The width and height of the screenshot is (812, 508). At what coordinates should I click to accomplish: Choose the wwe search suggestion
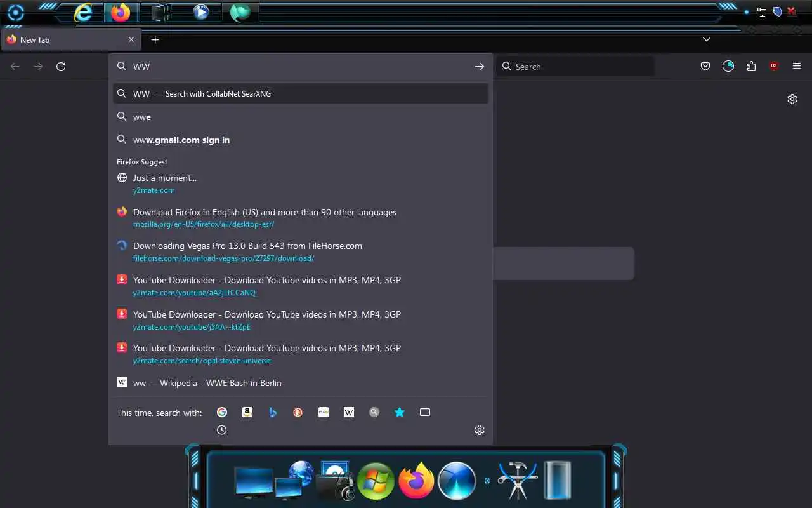pyautogui.click(x=301, y=117)
